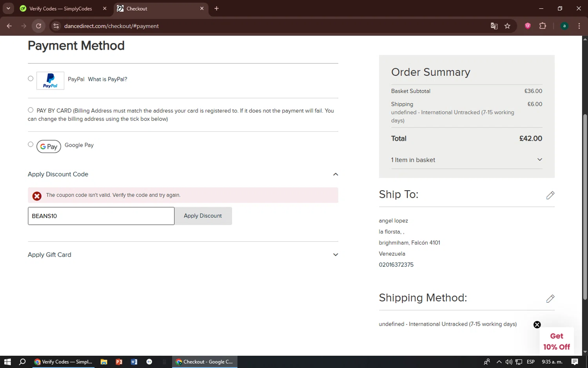Click the translate page icon
Viewport: 588px width, 368px height.
tap(494, 26)
